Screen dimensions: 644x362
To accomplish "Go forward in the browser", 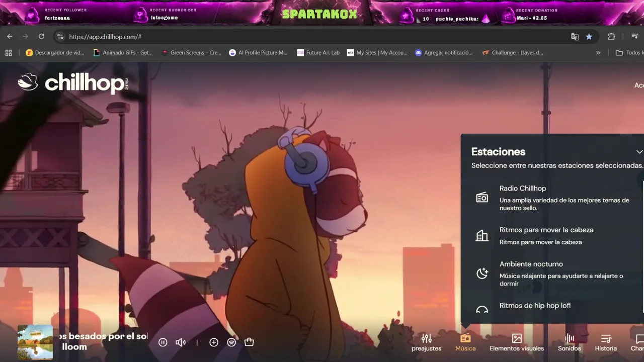I will [25, 36].
